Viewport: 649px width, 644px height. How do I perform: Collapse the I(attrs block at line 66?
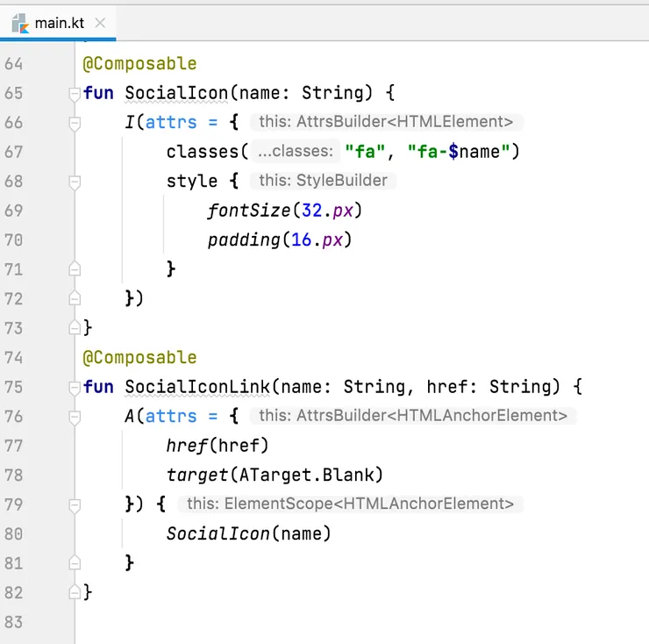point(75,123)
